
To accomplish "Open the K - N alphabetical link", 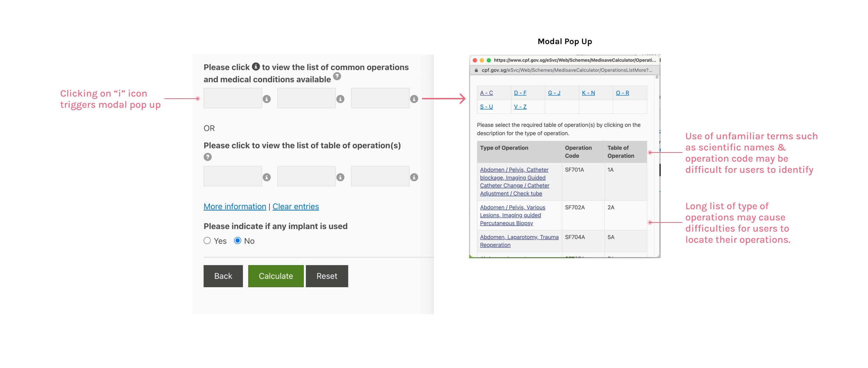I will (x=588, y=93).
